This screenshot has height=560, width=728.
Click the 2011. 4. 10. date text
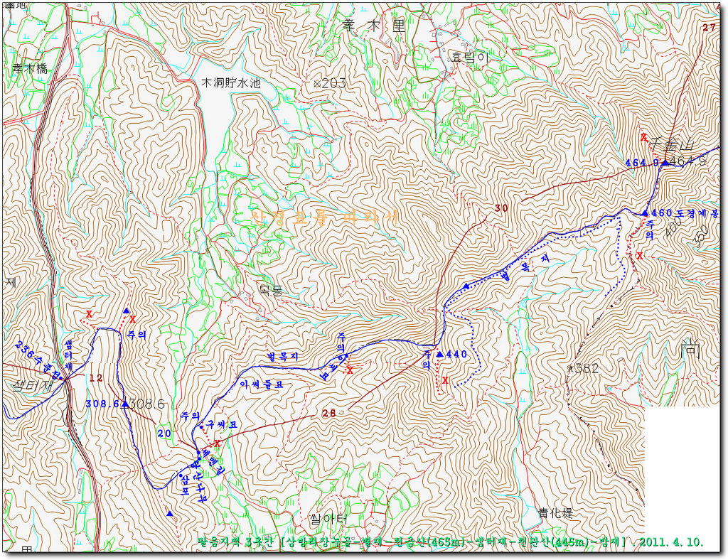[673, 542]
